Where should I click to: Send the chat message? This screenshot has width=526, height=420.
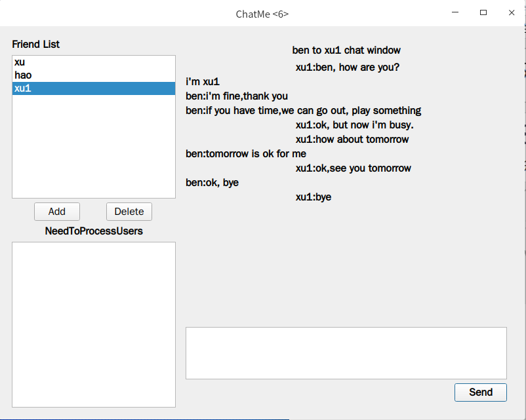[x=481, y=392]
